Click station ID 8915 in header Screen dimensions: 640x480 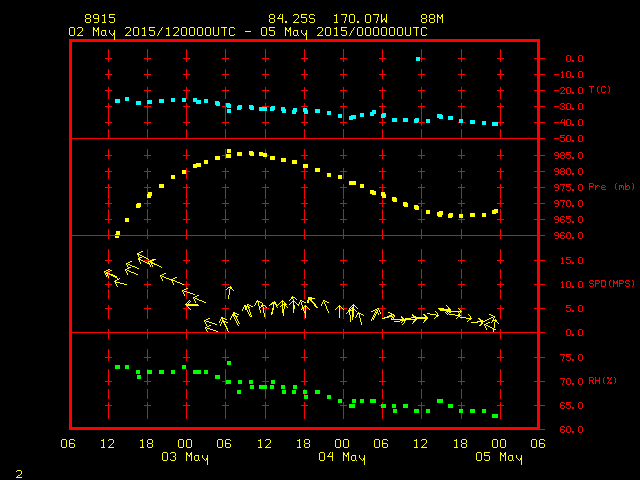[100, 19]
